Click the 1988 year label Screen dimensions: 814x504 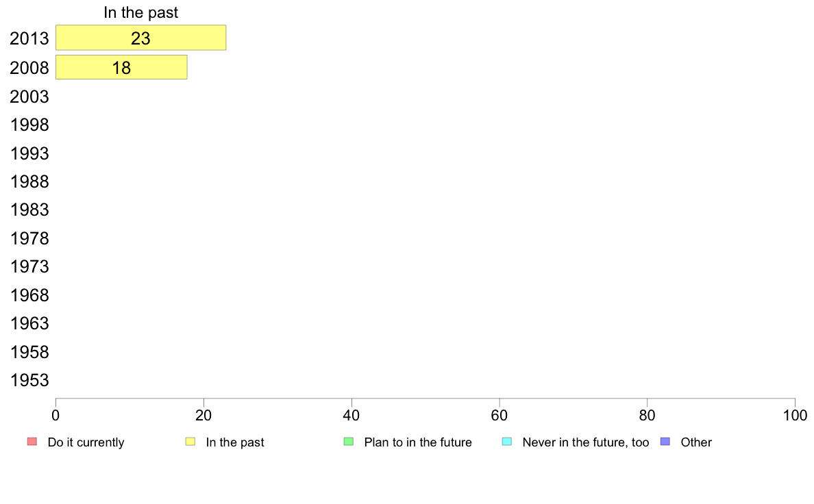tap(29, 181)
